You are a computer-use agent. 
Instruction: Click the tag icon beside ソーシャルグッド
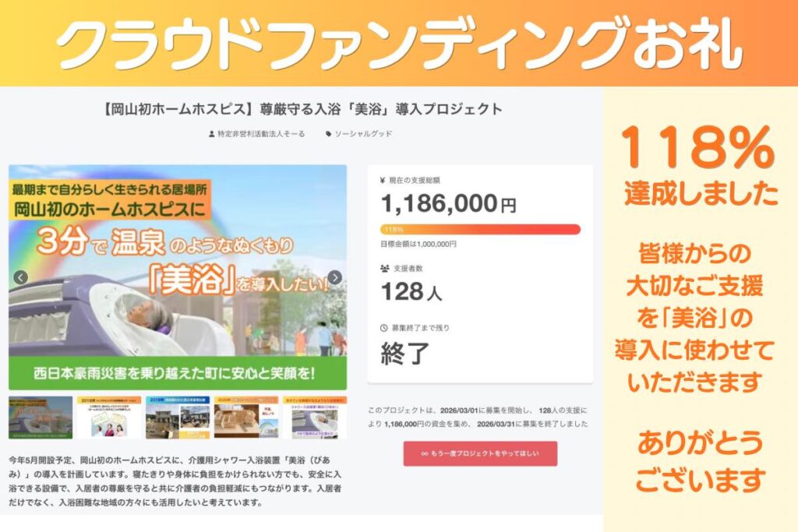click(x=328, y=134)
